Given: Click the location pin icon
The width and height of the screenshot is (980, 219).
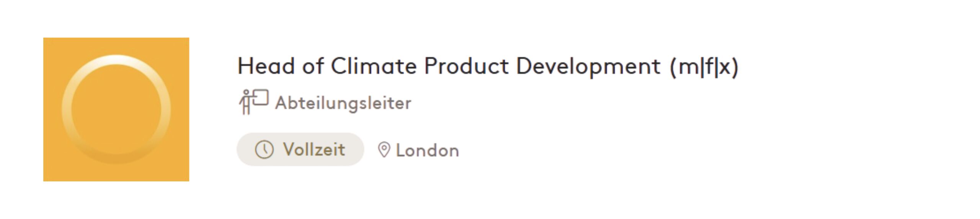Looking at the screenshot, I should (384, 150).
